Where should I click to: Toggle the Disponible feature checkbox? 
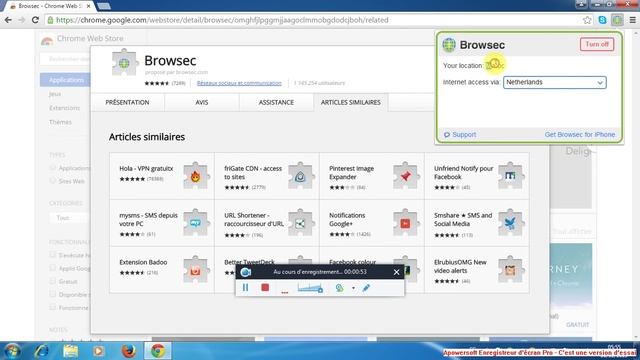[52, 294]
